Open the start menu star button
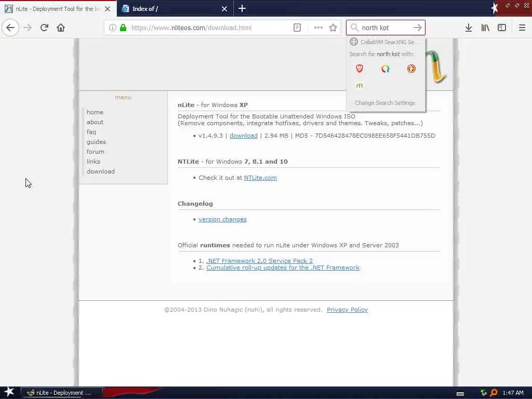 click(x=9, y=392)
